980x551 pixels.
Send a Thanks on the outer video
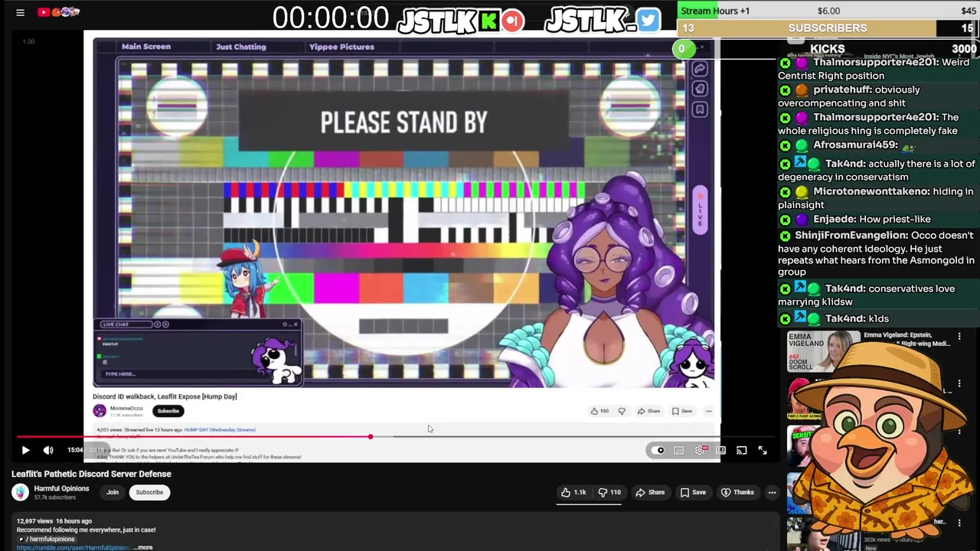tap(738, 492)
